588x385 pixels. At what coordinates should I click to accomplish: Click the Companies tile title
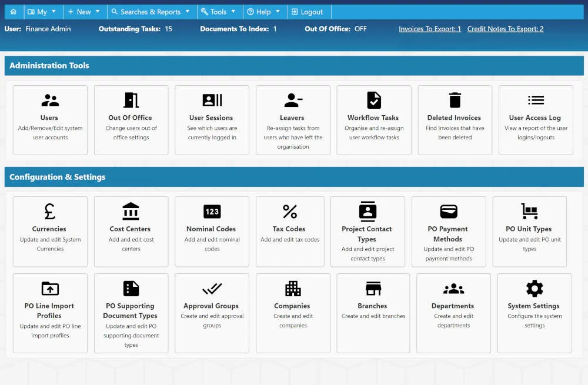click(x=292, y=306)
